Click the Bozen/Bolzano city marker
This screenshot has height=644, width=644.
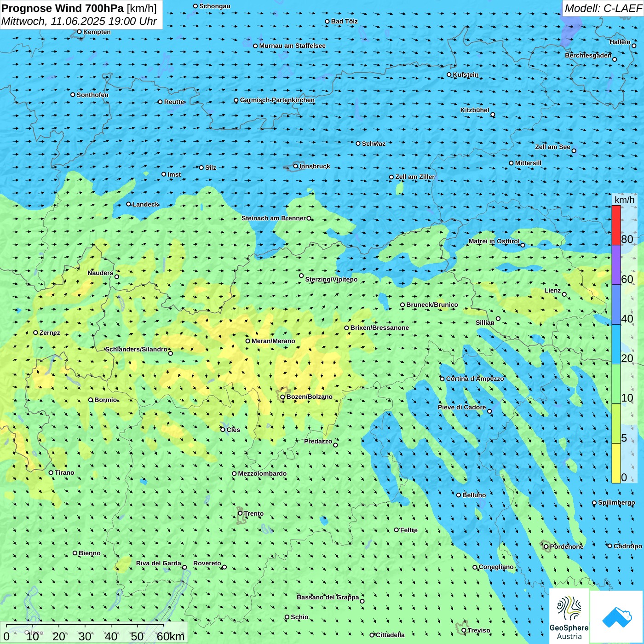click(x=282, y=397)
